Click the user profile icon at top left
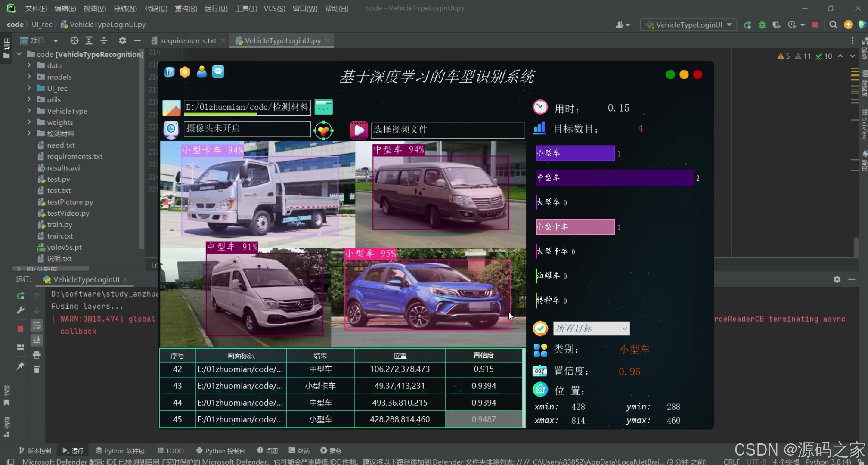The width and height of the screenshot is (868, 465). 201,72
